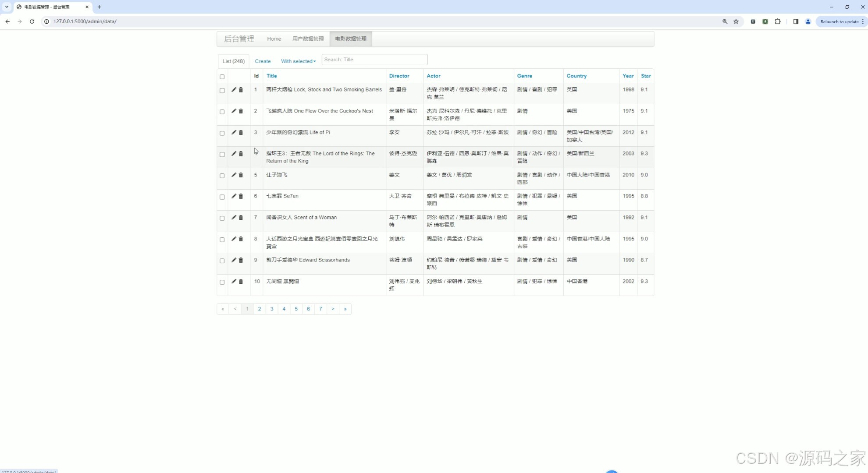Toggle the select-all checkbox in table header
This screenshot has height=473, width=868.
click(222, 77)
